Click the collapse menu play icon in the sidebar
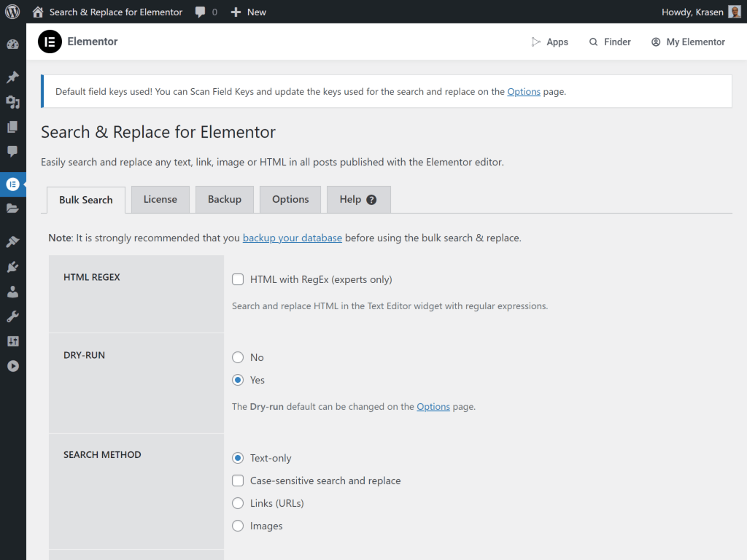The image size is (747, 560). (x=13, y=366)
